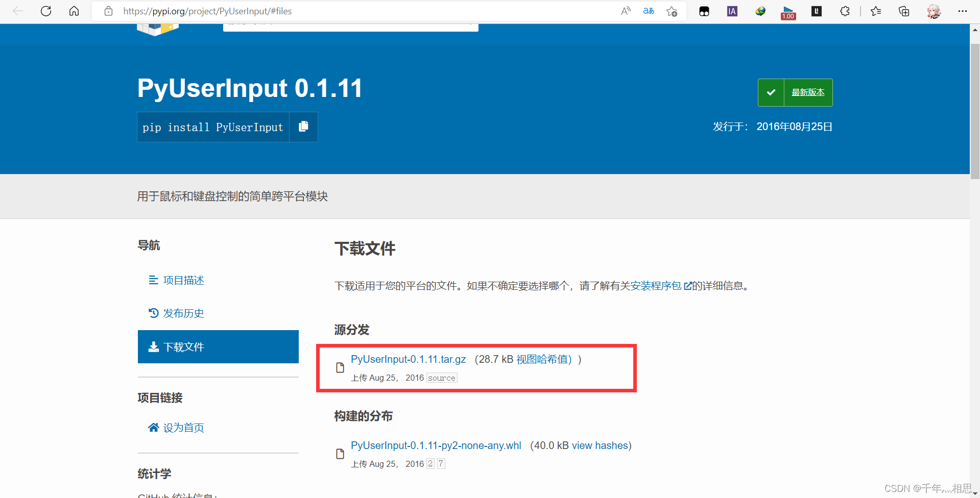
Task: Download PyUserInput-0.1.11.tar.gz
Action: (x=408, y=359)
